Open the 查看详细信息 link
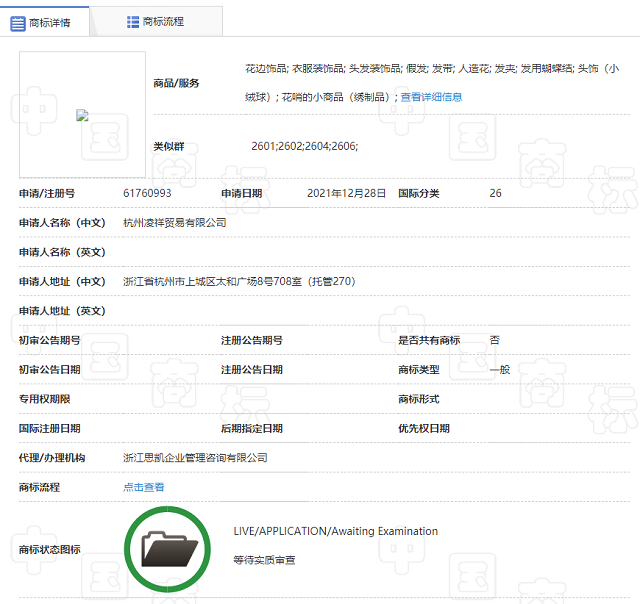This screenshot has height=604, width=640. pyautogui.click(x=431, y=97)
